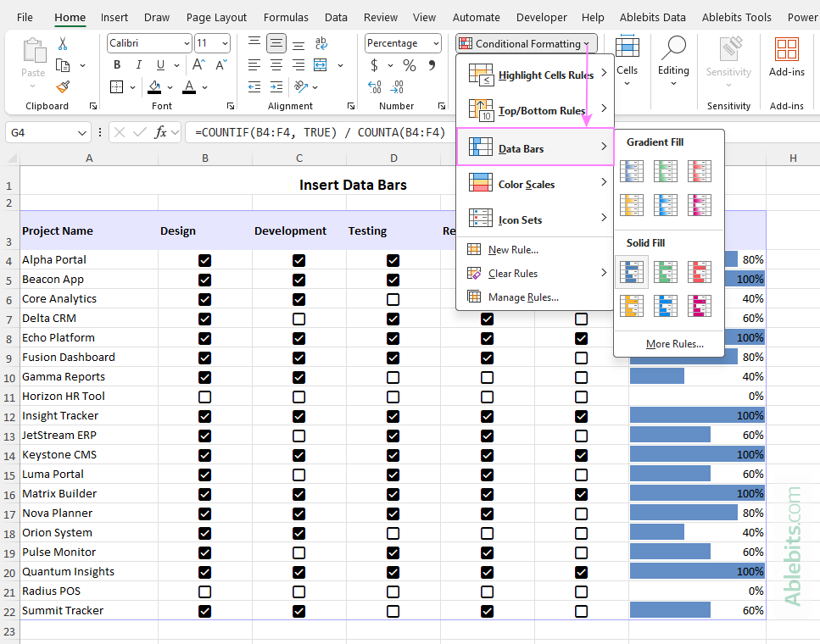The width and height of the screenshot is (820, 644).
Task: Select the Format Painter tool
Action: 63,87
